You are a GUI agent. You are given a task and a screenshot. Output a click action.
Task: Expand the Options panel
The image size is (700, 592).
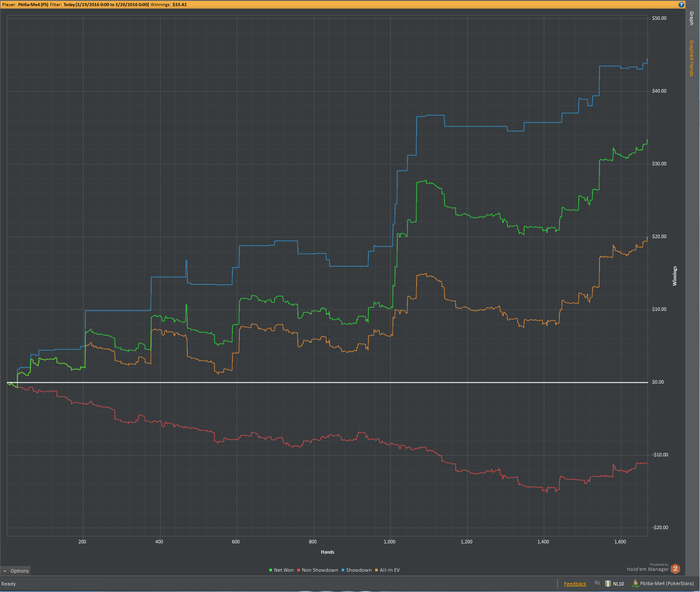coord(16,571)
